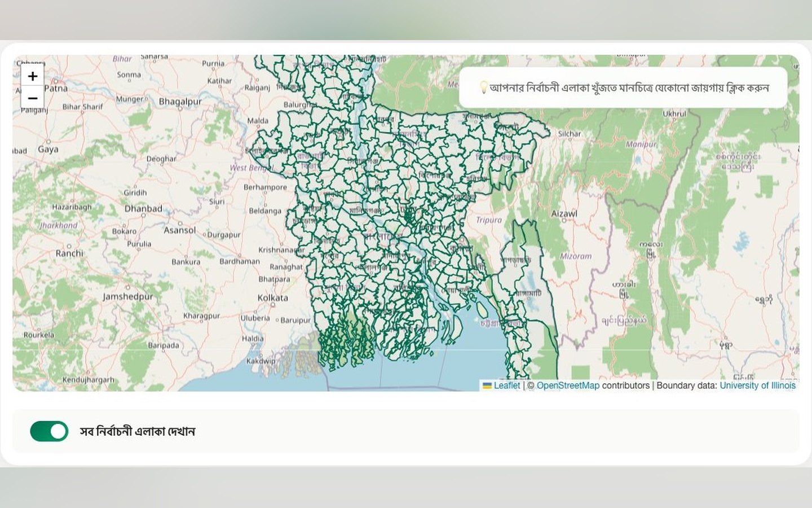Click the Haldia city label

253,339
